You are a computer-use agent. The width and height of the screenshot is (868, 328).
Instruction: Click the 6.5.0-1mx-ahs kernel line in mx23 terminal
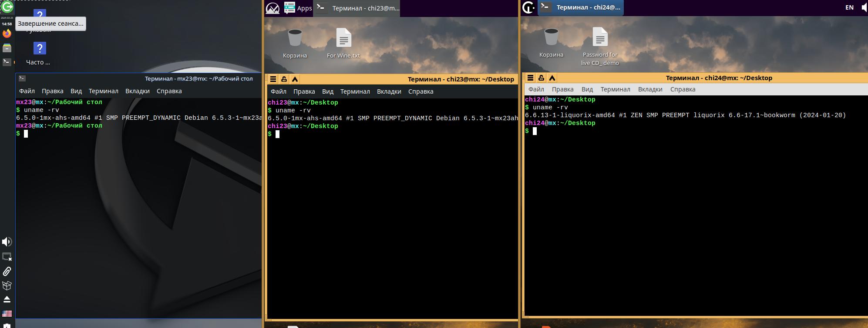[x=139, y=118]
